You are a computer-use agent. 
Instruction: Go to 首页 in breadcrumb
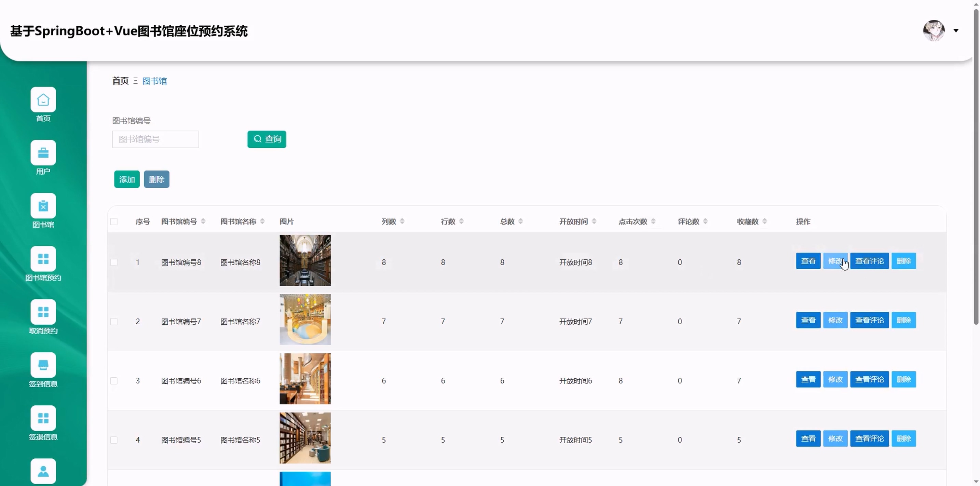[120, 81]
